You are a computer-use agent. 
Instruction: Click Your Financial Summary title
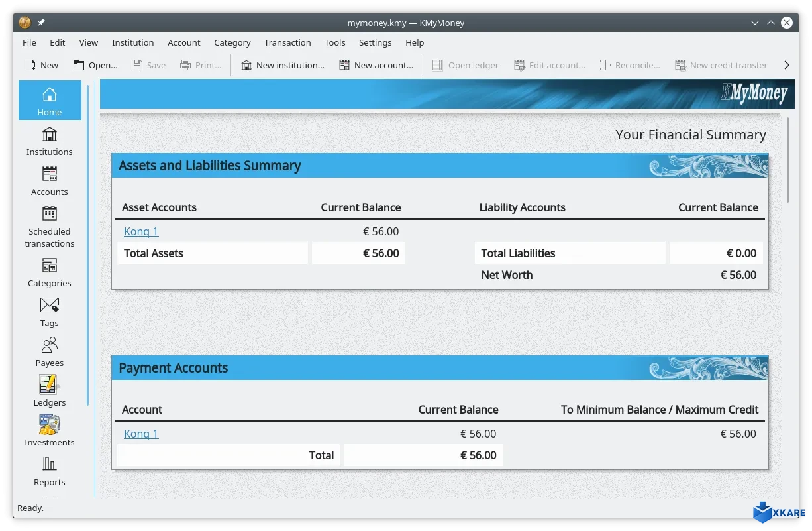click(x=691, y=135)
